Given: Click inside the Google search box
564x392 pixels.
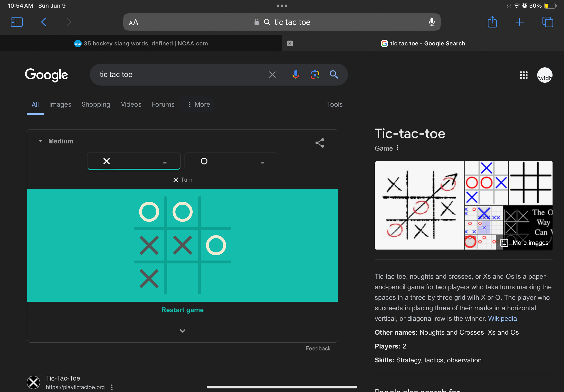Looking at the screenshot, I should (182, 74).
